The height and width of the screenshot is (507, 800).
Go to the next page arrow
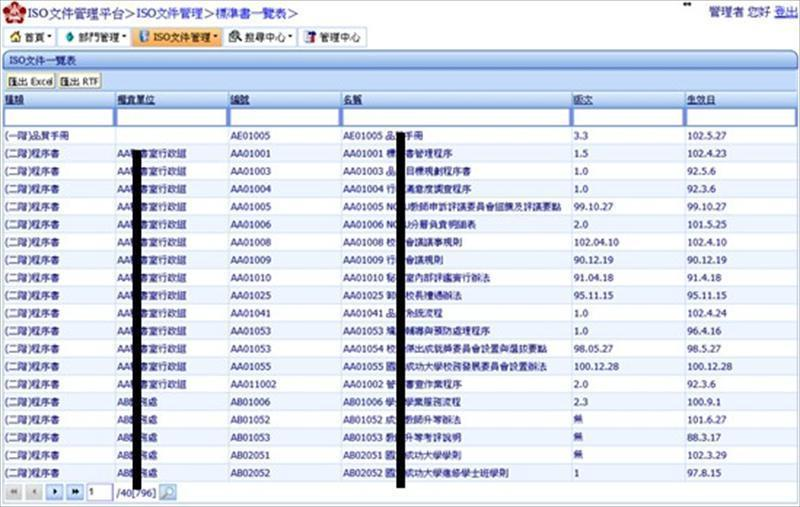[55, 492]
